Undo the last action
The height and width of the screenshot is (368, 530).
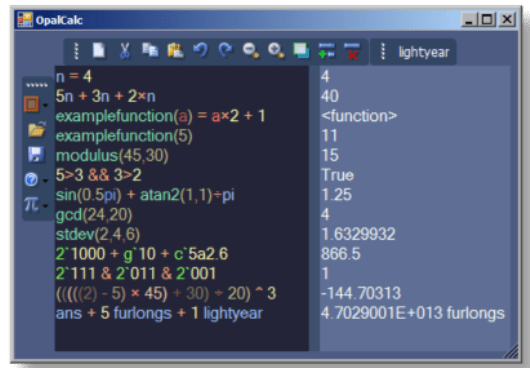tap(200, 51)
